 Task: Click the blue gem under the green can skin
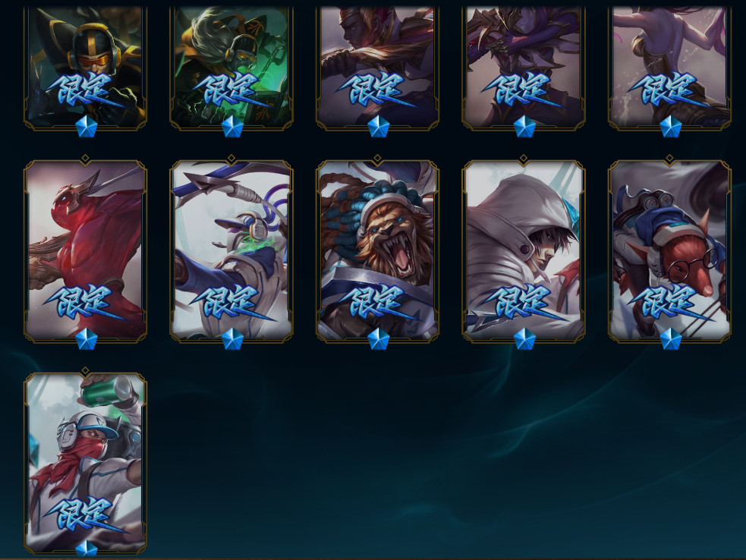point(87,549)
